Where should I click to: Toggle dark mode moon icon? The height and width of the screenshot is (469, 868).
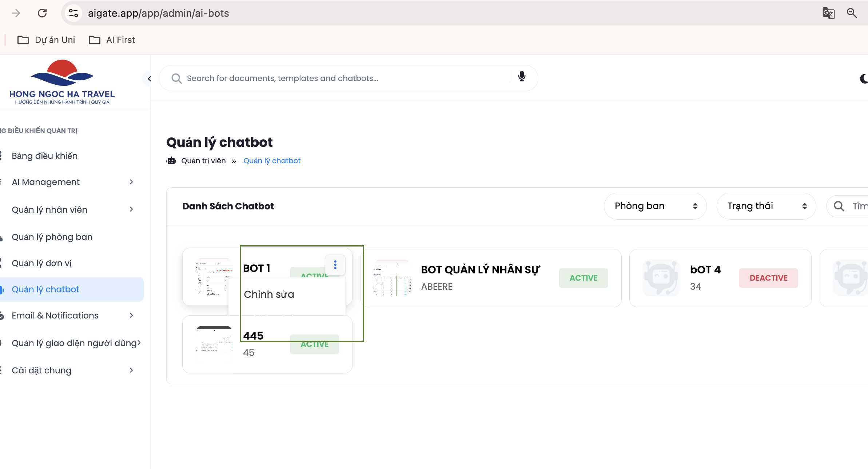click(x=864, y=79)
